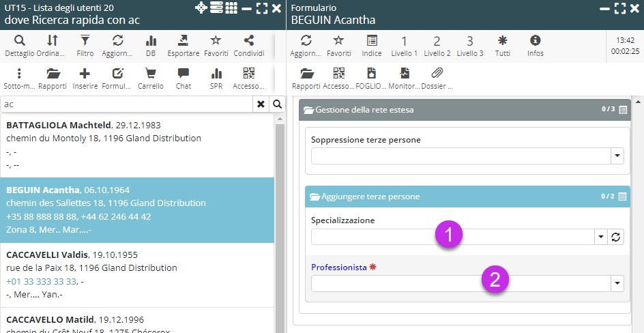The width and height of the screenshot is (644, 333).
Task: Click the Dossier paperclip icon
Action: 437,78
